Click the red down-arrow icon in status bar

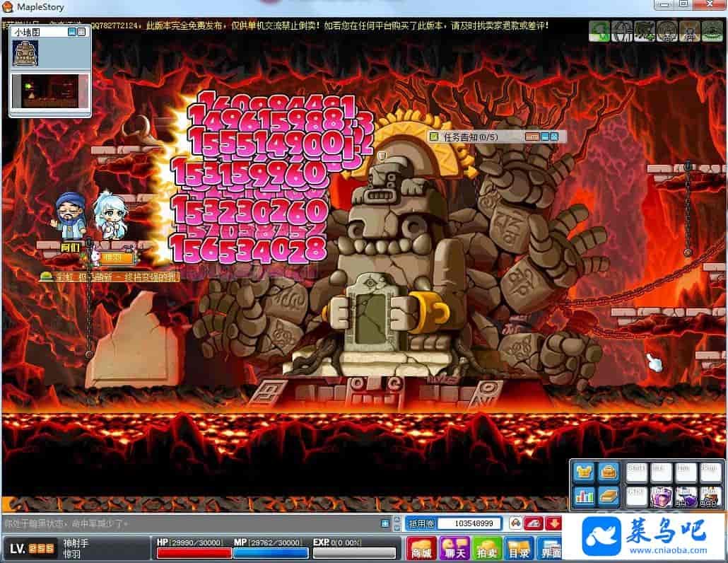(x=552, y=523)
